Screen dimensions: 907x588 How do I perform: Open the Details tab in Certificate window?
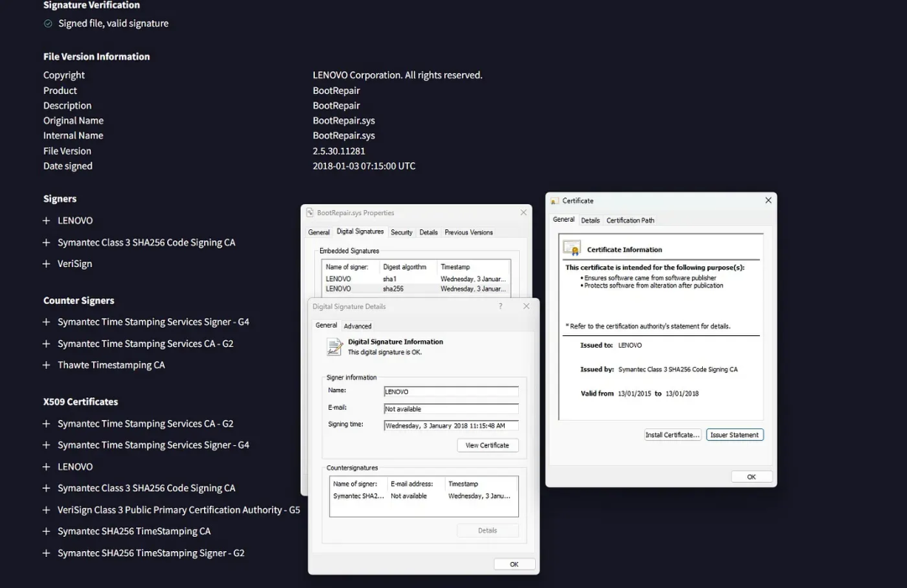click(590, 220)
